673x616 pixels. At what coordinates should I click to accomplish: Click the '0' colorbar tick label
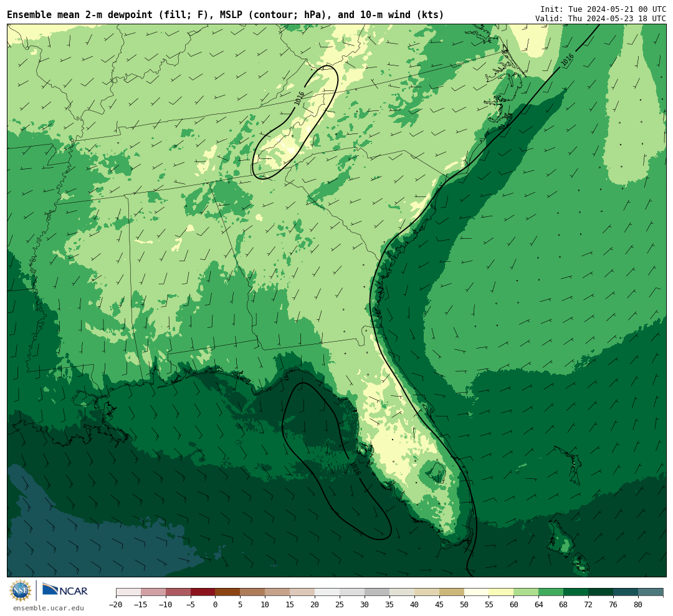(x=216, y=604)
